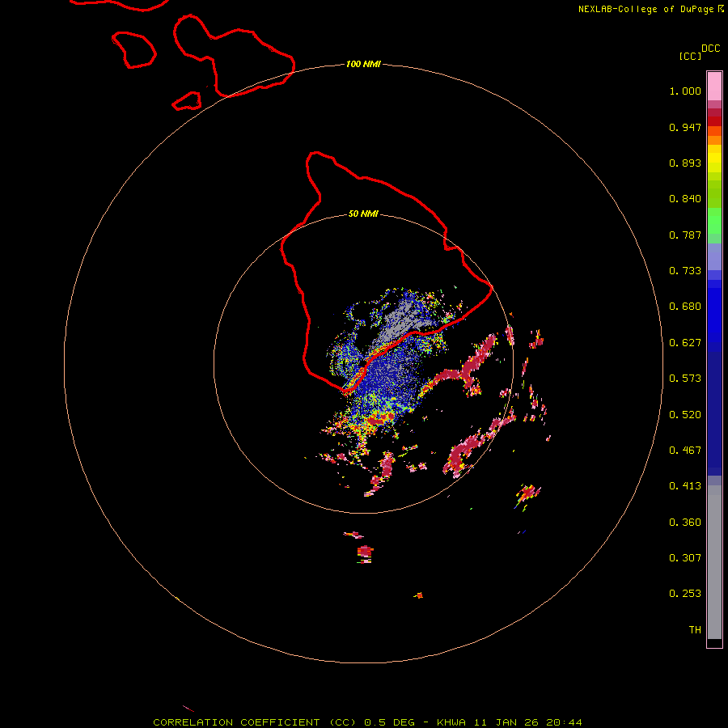Click the 0.573 scale value
This screenshot has height=728, width=728.
click(685, 379)
